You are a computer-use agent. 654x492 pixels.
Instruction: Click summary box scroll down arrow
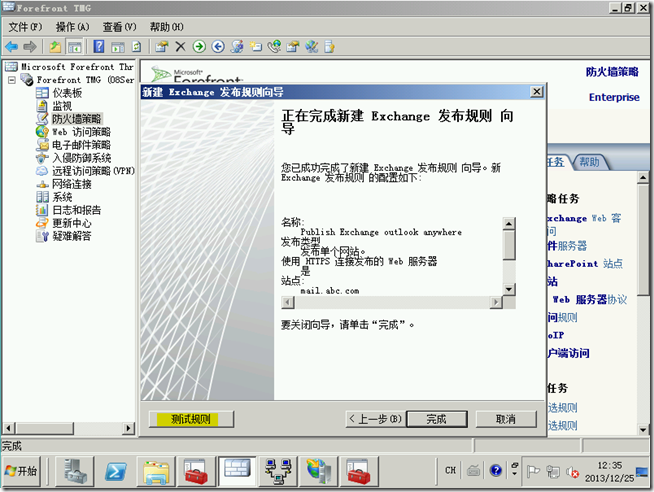click(x=509, y=289)
